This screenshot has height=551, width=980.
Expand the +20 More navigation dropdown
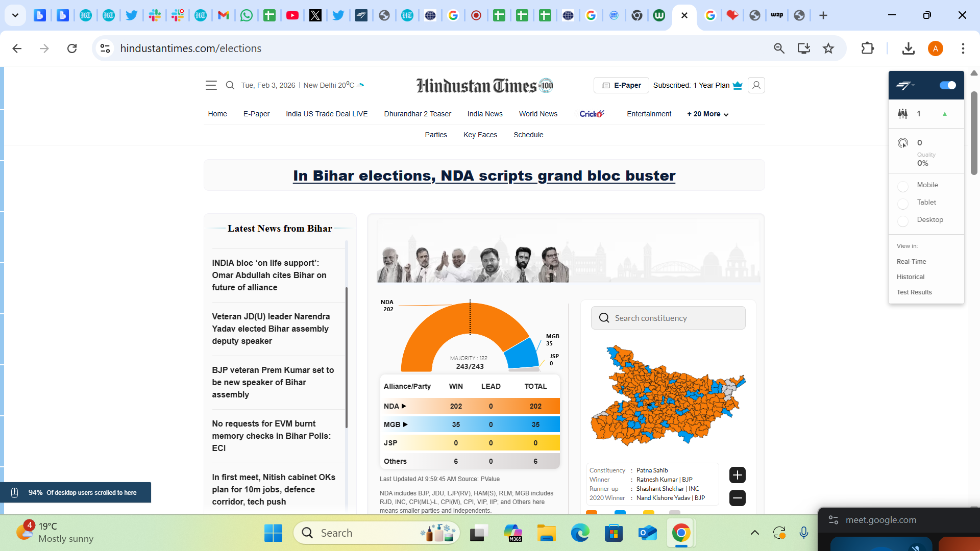click(x=707, y=114)
